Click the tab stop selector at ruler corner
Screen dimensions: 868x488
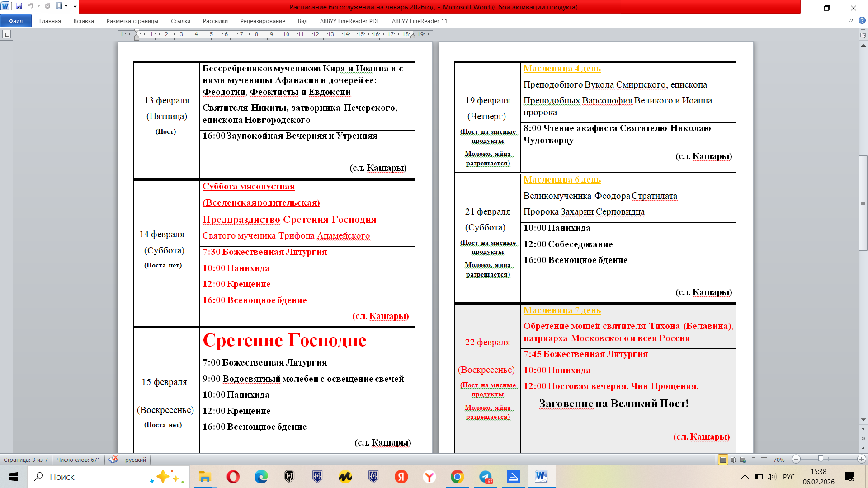point(6,34)
